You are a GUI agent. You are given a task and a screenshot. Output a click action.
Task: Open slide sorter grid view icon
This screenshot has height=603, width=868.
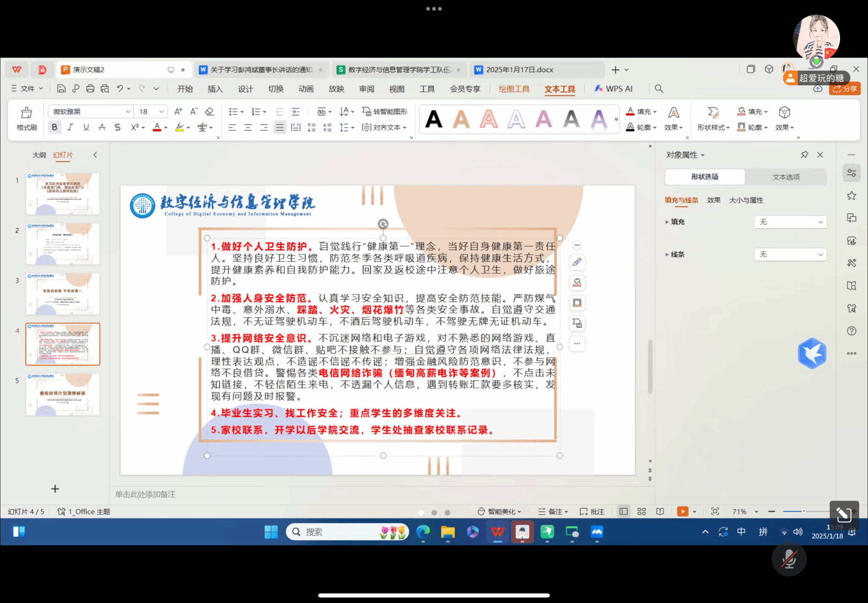(642, 511)
